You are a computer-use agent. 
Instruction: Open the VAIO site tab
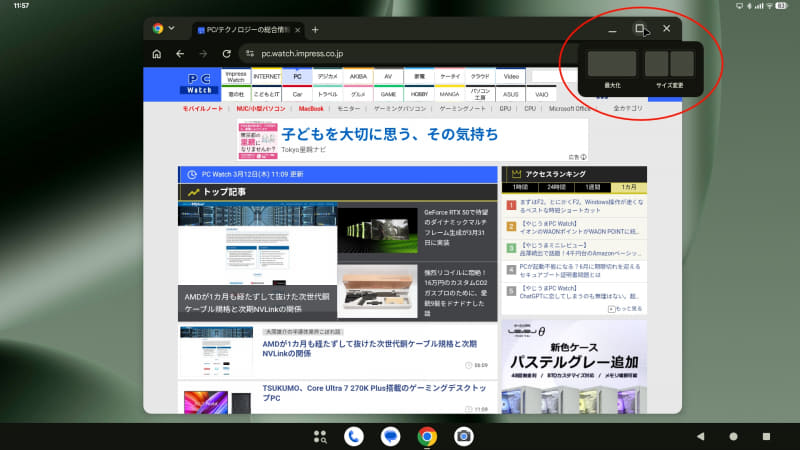[x=541, y=94]
